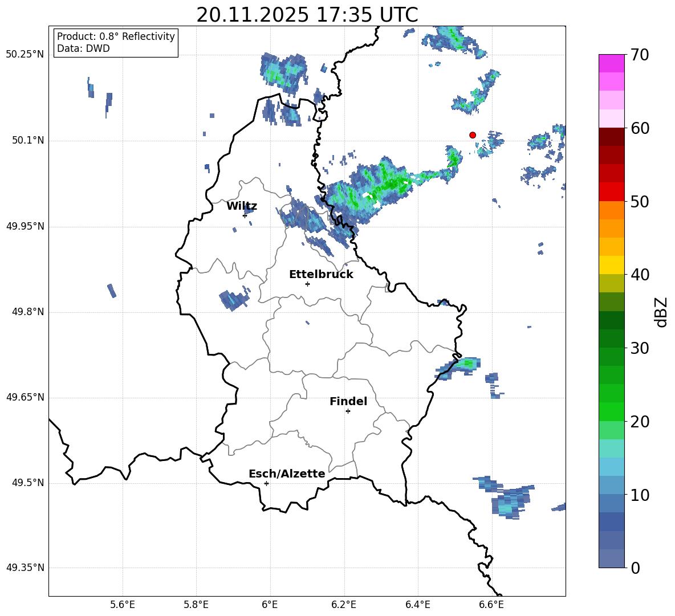The image size is (675, 616).
Task: Click the magenta 70 dBZ color band
Action: 611,63
